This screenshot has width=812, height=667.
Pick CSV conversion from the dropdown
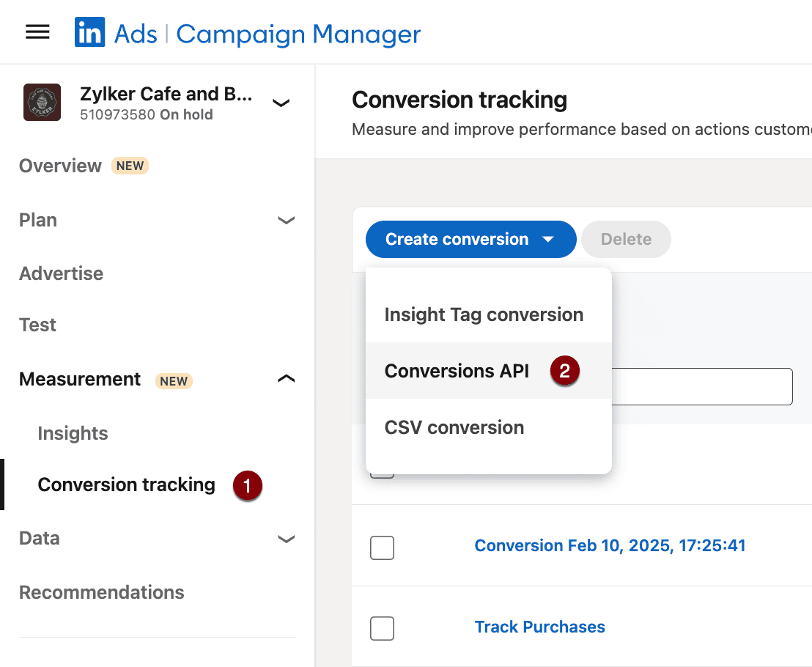454,427
